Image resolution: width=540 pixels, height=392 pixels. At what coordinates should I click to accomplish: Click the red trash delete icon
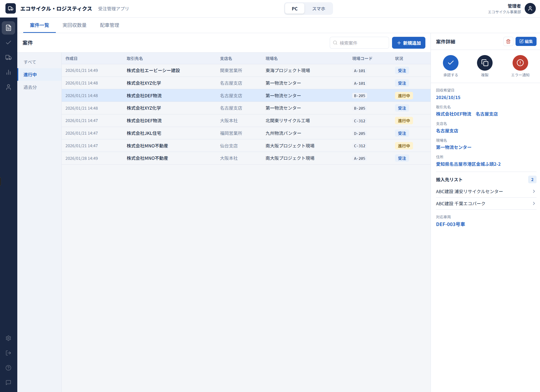click(x=508, y=41)
